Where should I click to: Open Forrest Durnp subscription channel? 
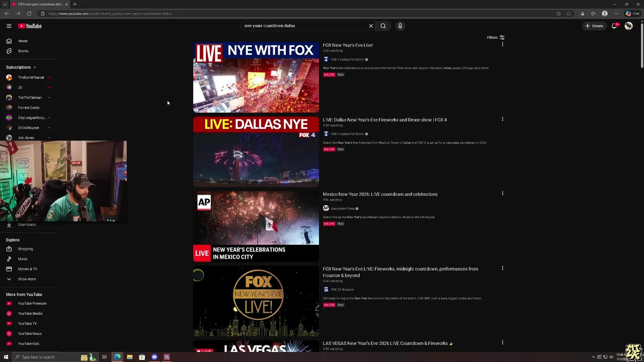pyautogui.click(x=29, y=108)
